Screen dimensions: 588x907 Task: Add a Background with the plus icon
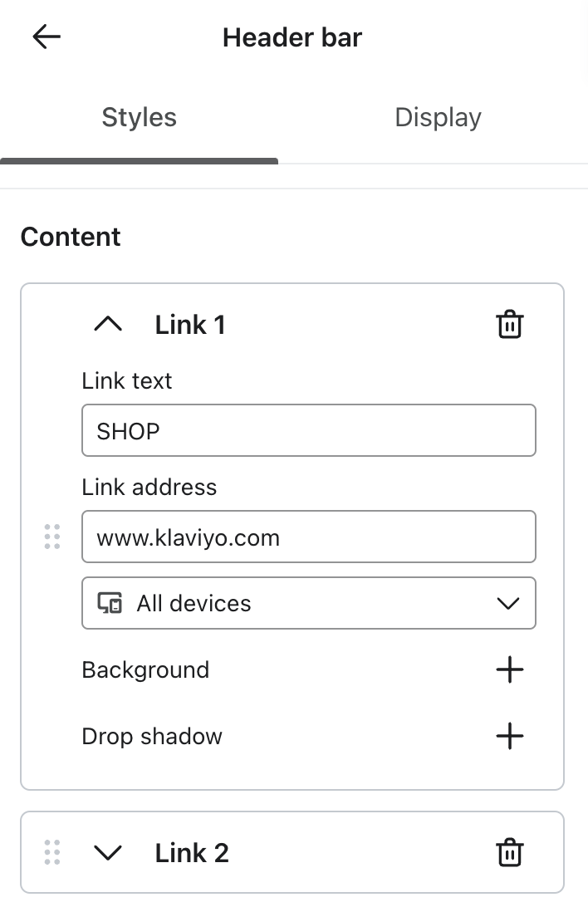[510, 669]
